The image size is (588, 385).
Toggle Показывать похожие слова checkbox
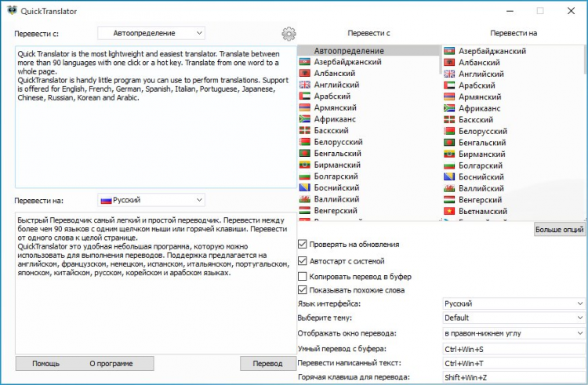(303, 290)
